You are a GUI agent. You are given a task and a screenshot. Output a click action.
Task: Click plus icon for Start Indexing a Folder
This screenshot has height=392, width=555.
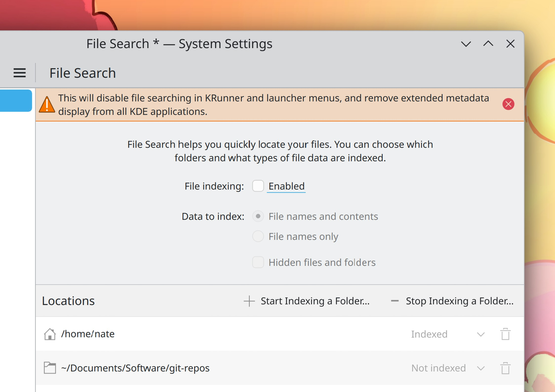point(249,301)
